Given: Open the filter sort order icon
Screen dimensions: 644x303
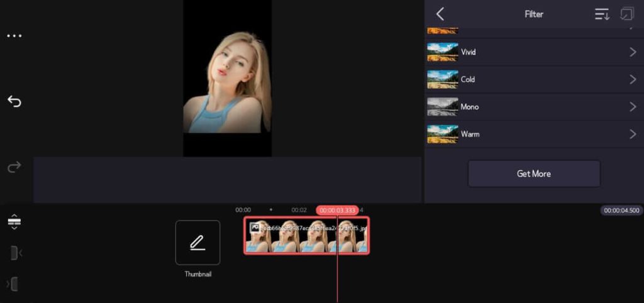Looking at the screenshot, I should coord(602,14).
